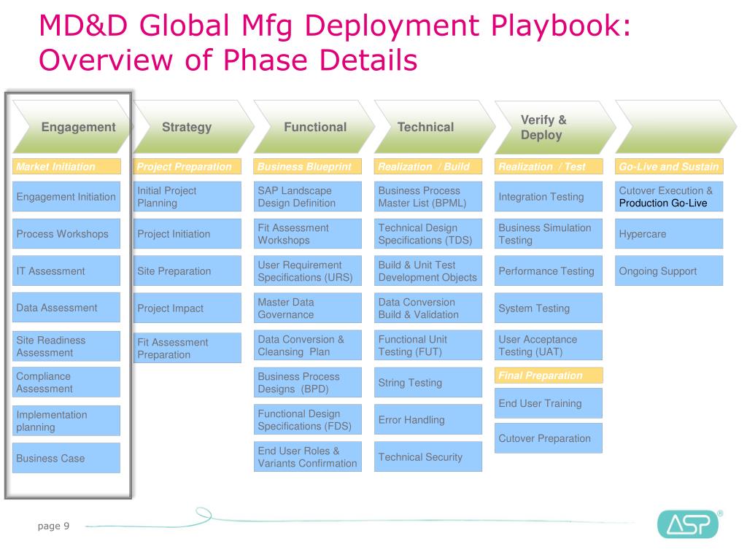Pick the System Testing box
Viewport: 747px width, 560px height.
[549, 308]
